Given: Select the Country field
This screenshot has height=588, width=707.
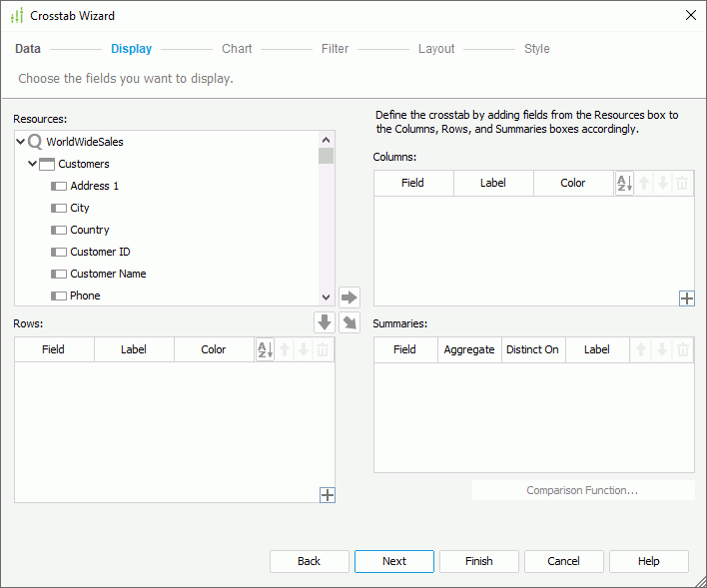Looking at the screenshot, I should point(89,230).
